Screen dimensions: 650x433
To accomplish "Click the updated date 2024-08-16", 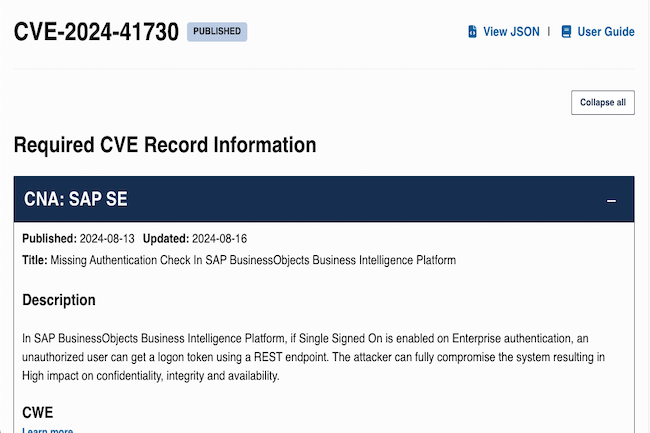I will 219,239.
